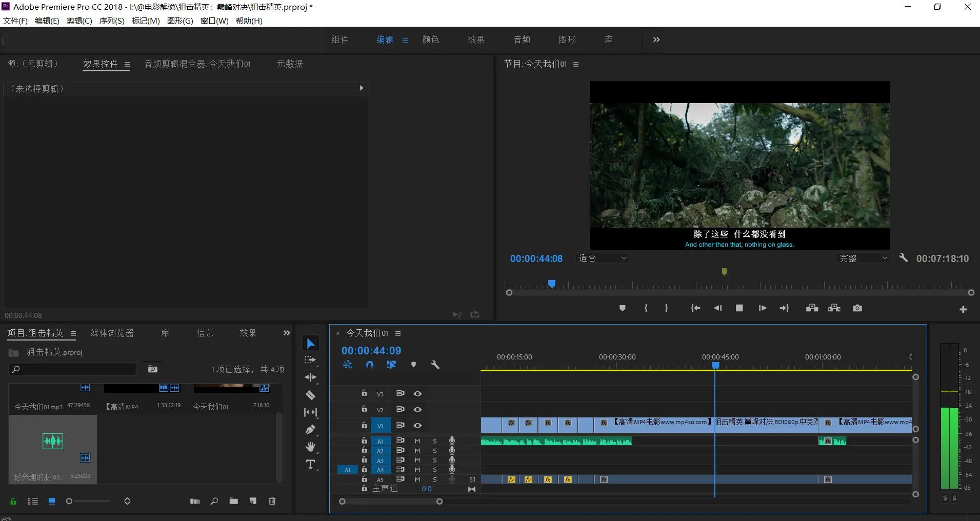980x521 pixels.
Task: Switch to 颜色 workspace
Action: pos(431,39)
